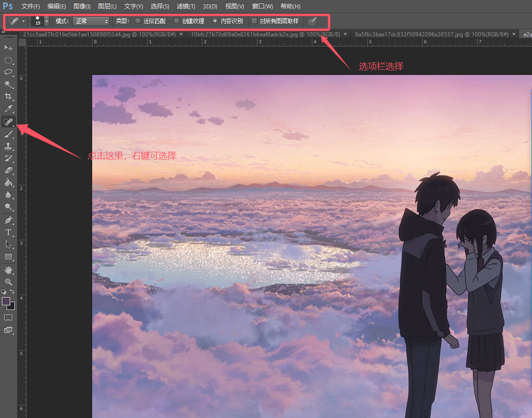
Task: Select the Spot Healing Brush tool
Action: click(8, 121)
